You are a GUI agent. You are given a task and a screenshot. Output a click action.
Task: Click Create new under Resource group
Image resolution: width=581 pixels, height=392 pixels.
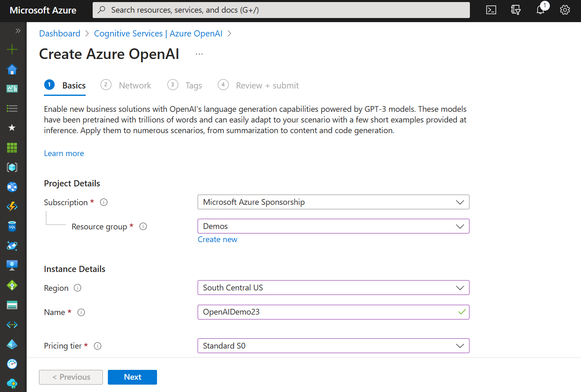[217, 239]
